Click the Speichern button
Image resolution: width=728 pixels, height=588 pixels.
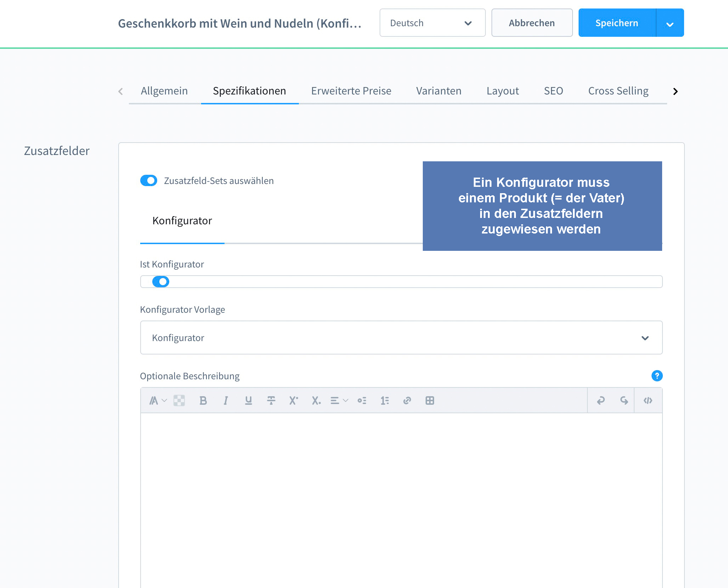pos(617,23)
